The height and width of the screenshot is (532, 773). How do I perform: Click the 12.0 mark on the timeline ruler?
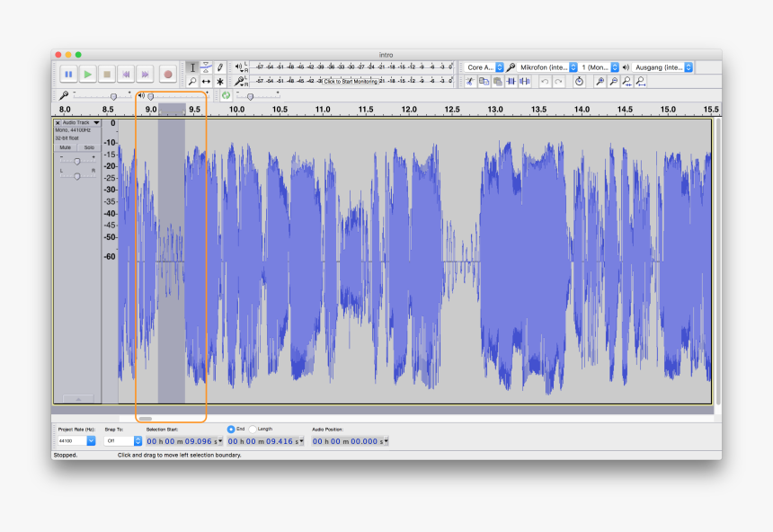pyautogui.click(x=409, y=110)
